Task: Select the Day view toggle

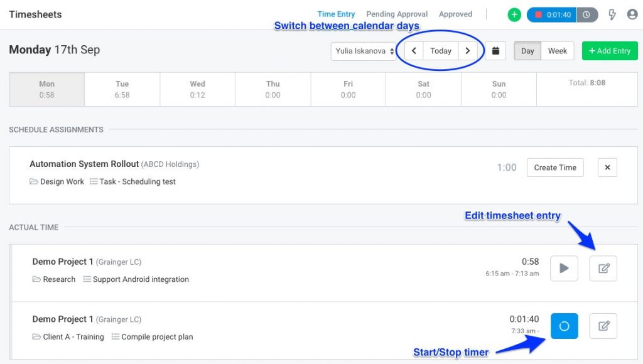Action: (527, 51)
